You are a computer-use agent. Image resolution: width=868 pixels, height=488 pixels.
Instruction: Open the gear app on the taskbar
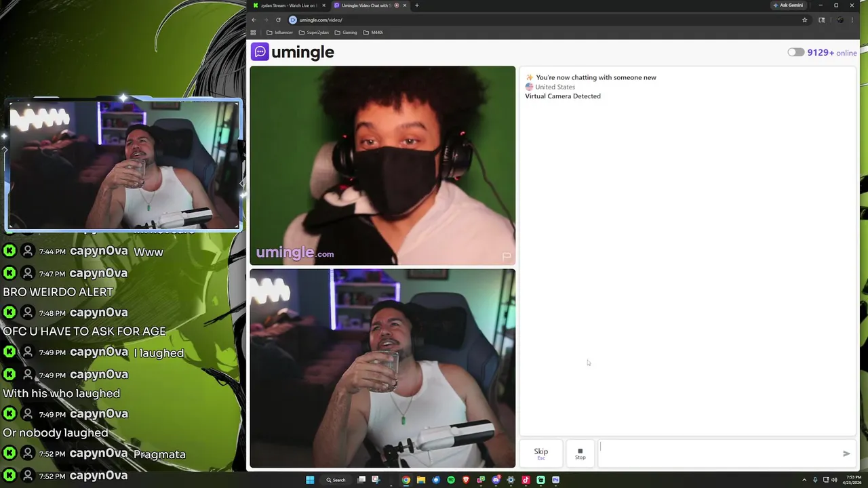point(511,480)
